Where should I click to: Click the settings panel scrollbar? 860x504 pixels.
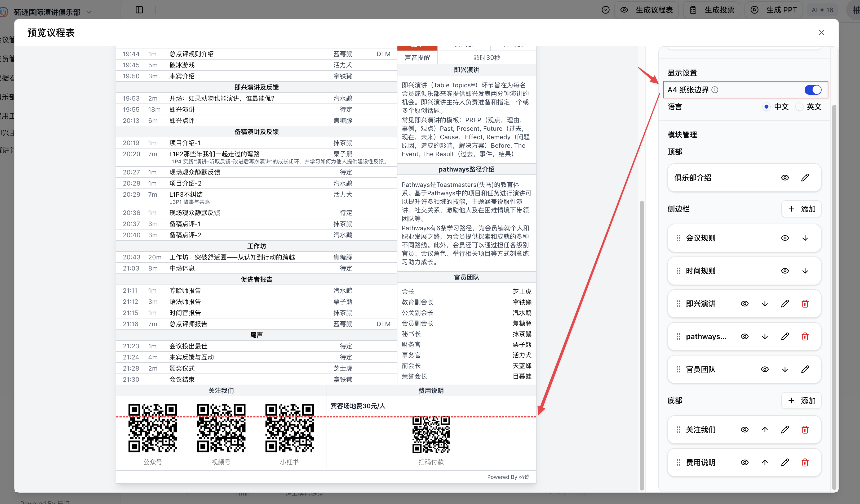[x=834, y=297]
